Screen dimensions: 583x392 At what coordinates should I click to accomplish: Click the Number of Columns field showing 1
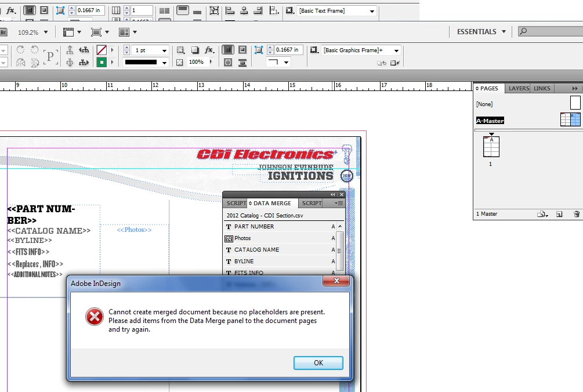coord(142,10)
